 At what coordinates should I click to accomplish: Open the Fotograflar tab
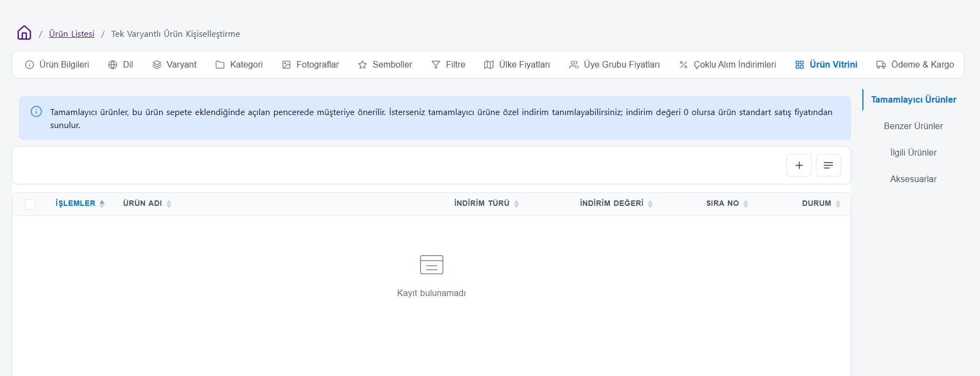point(310,65)
